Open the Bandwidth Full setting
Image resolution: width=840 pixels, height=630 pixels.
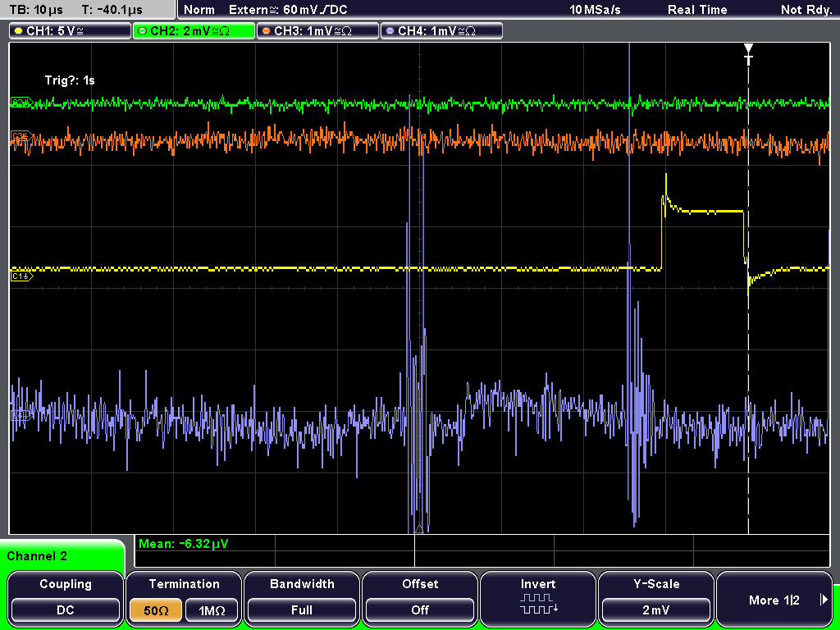pos(302,610)
